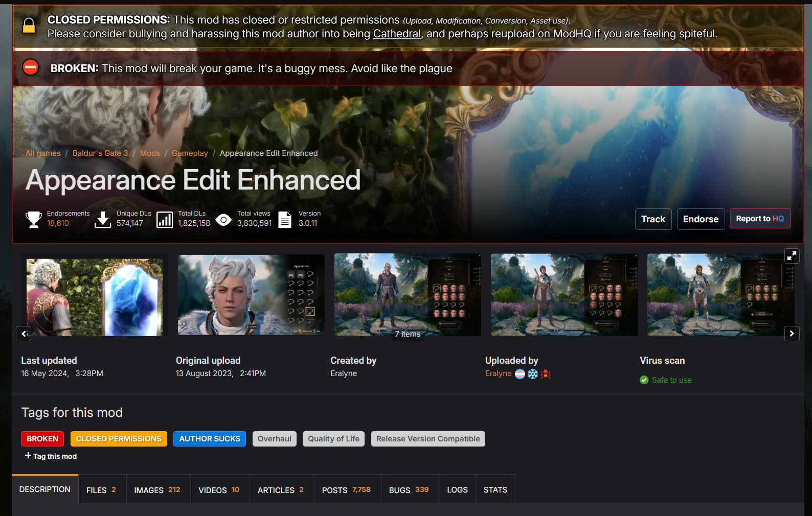
Task: Click the green virus scan checkmark
Action: [644, 380]
